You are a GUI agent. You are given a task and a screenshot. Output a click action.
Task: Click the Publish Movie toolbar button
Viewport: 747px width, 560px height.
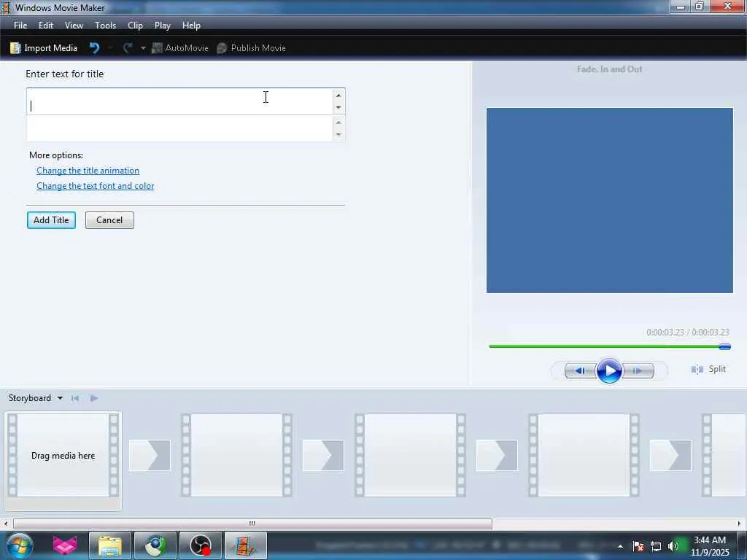251,48
